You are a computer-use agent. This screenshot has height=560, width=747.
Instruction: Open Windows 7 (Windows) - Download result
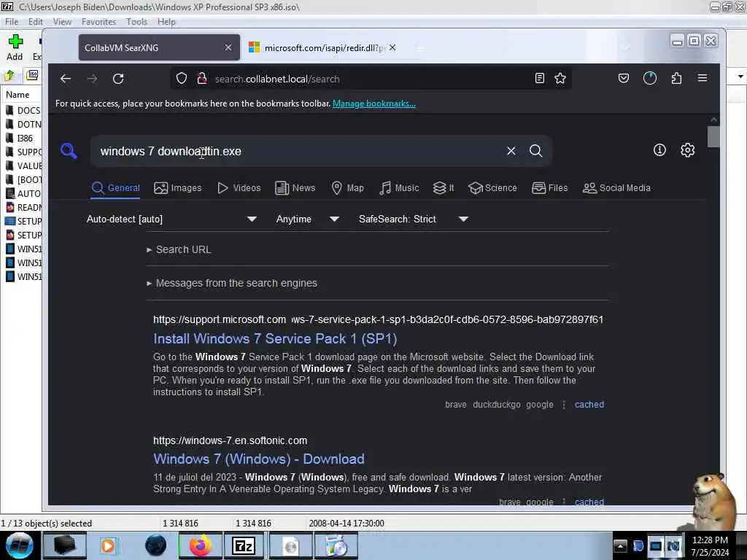259,459
